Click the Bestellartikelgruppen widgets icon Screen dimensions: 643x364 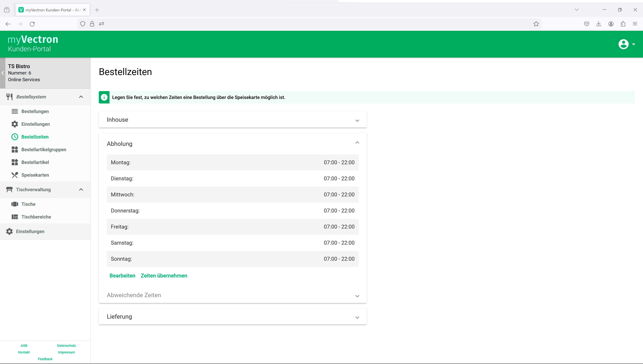tap(15, 150)
